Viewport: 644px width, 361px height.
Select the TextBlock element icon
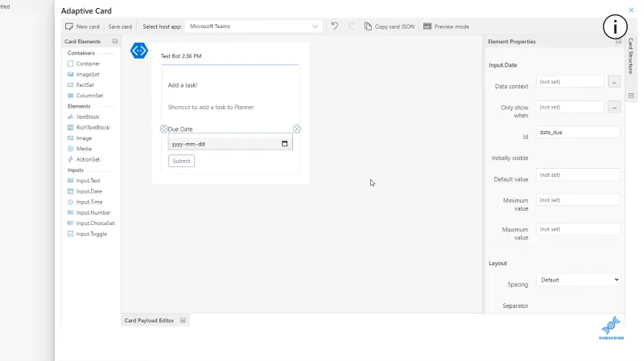click(x=70, y=117)
